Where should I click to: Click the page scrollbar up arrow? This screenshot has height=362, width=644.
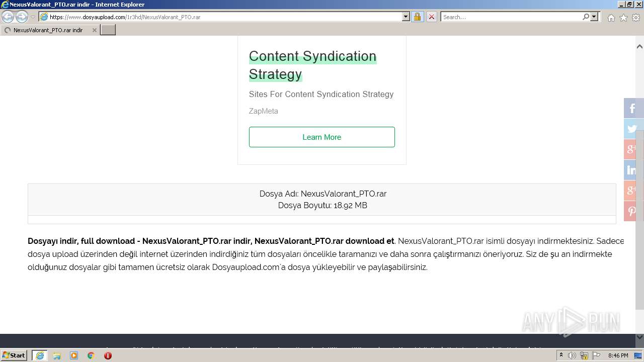639,46
